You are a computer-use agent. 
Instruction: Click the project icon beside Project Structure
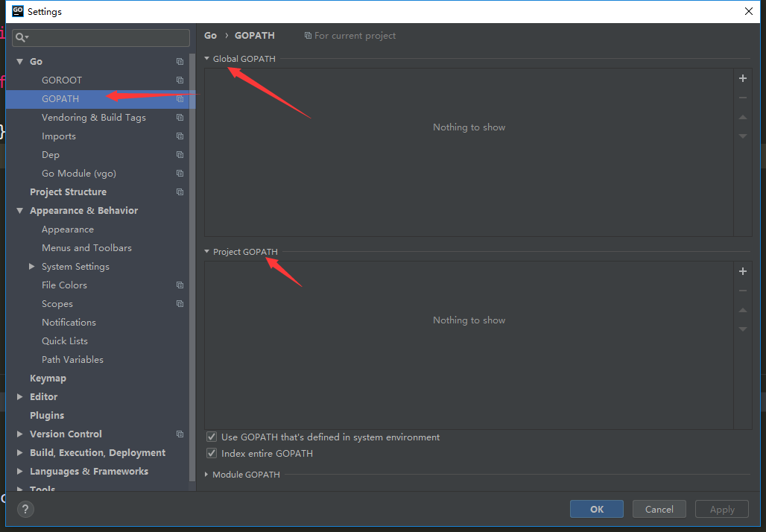coord(180,192)
